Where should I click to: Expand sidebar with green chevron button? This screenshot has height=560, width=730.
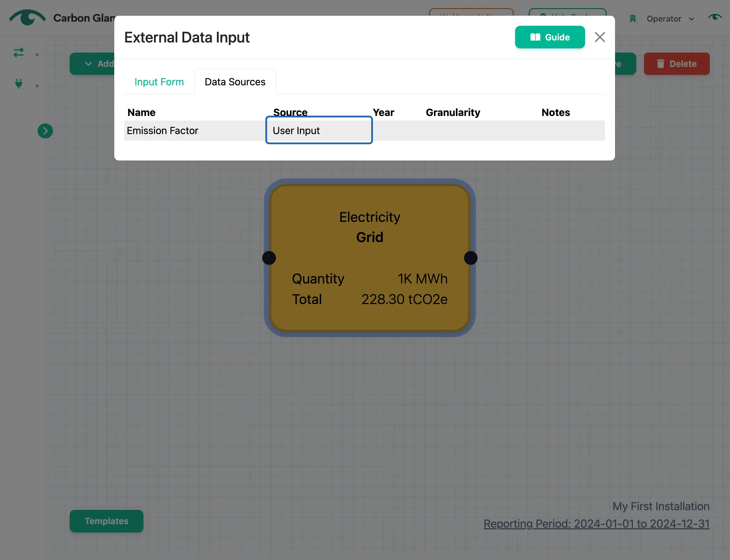point(45,131)
